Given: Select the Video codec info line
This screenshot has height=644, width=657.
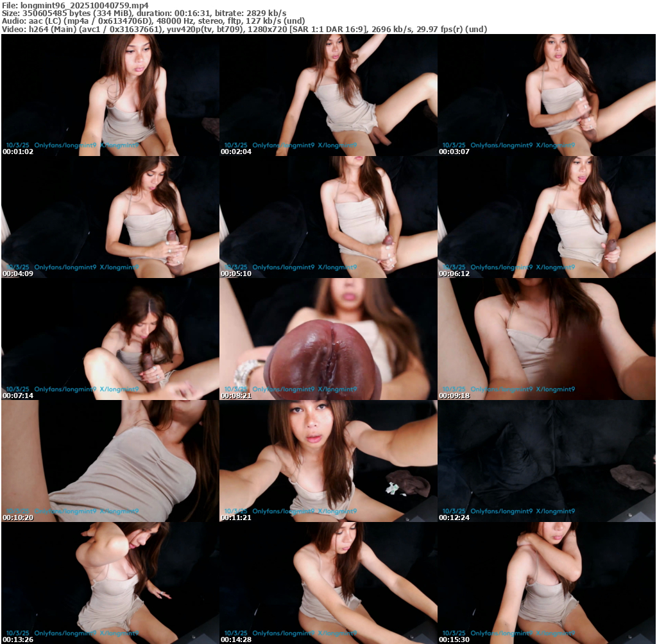Looking at the screenshot, I should tap(244, 29).
